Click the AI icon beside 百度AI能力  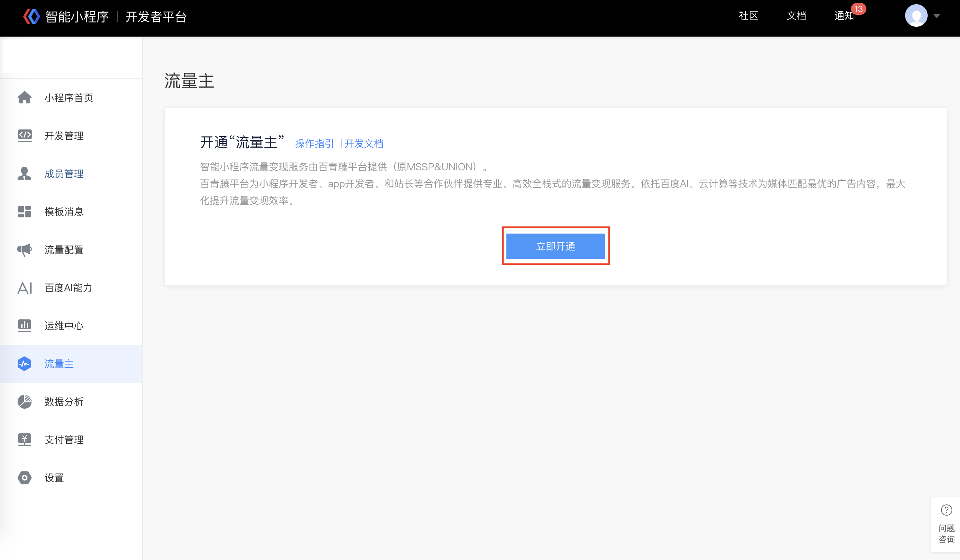point(25,288)
